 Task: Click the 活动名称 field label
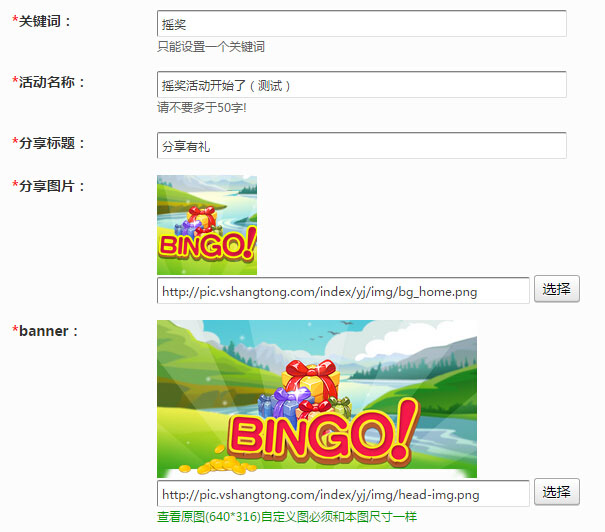48,82
